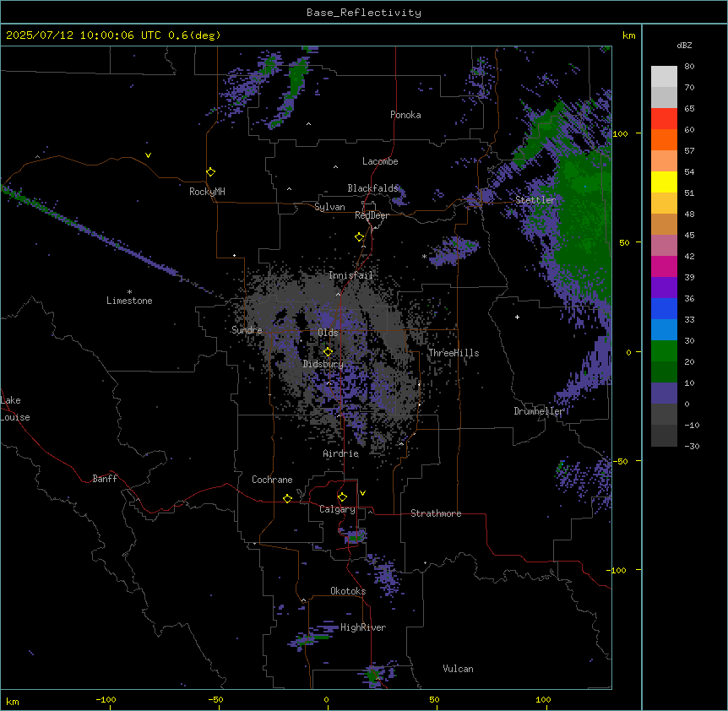728x711 pixels.
Task: Click the Cochrane label
Action: 272,480
